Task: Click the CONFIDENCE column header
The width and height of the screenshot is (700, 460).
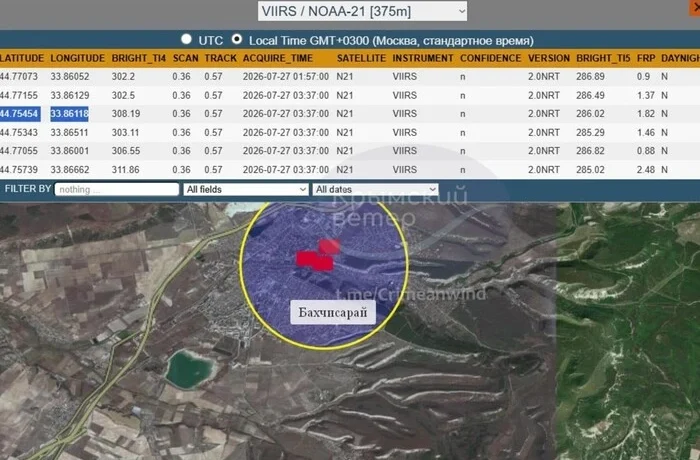Action: pyautogui.click(x=491, y=59)
